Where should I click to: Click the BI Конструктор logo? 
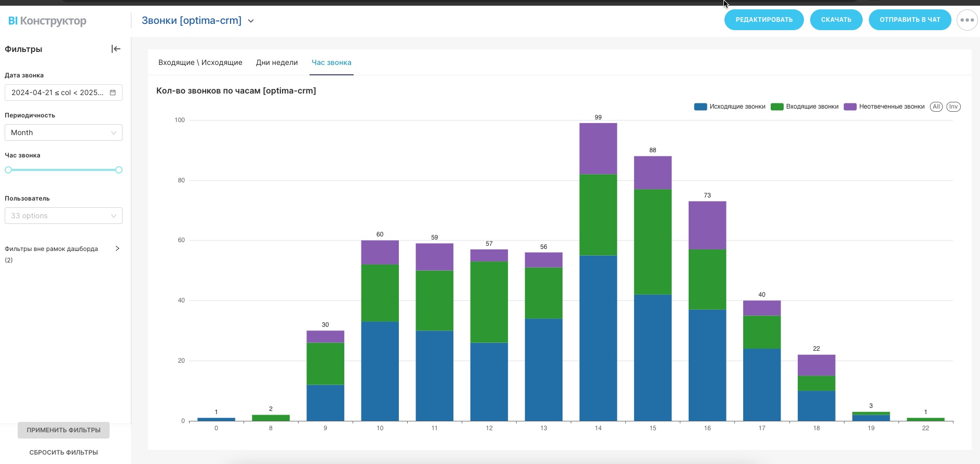47,21
